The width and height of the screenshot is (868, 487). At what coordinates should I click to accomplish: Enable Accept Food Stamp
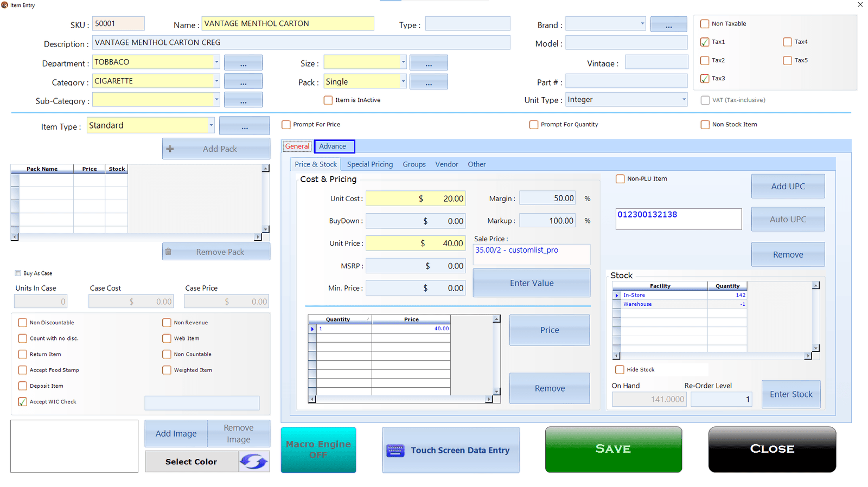point(22,370)
